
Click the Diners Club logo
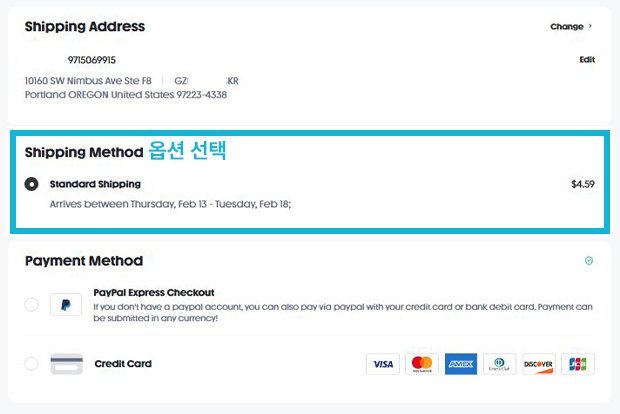pyautogui.click(x=499, y=364)
